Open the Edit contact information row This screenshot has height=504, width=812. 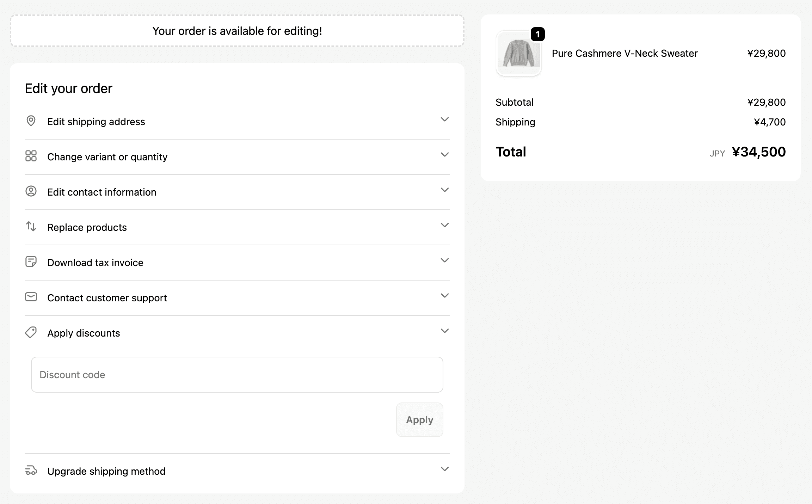237,192
